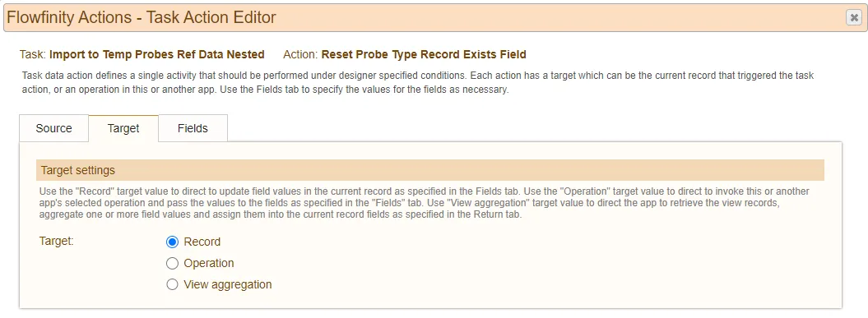Click the "Task:" label
The width and height of the screenshot is (868, 318).
click(x=33, y=54)
